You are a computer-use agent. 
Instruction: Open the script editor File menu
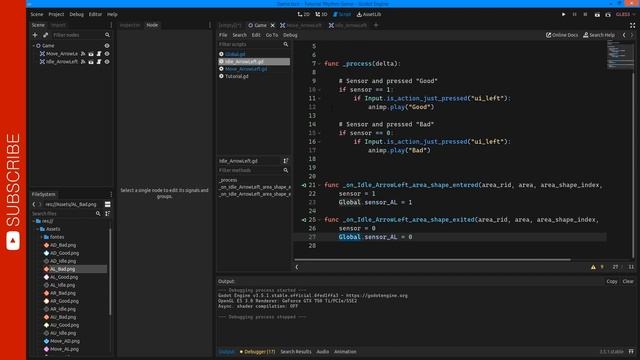coord(223,35)
